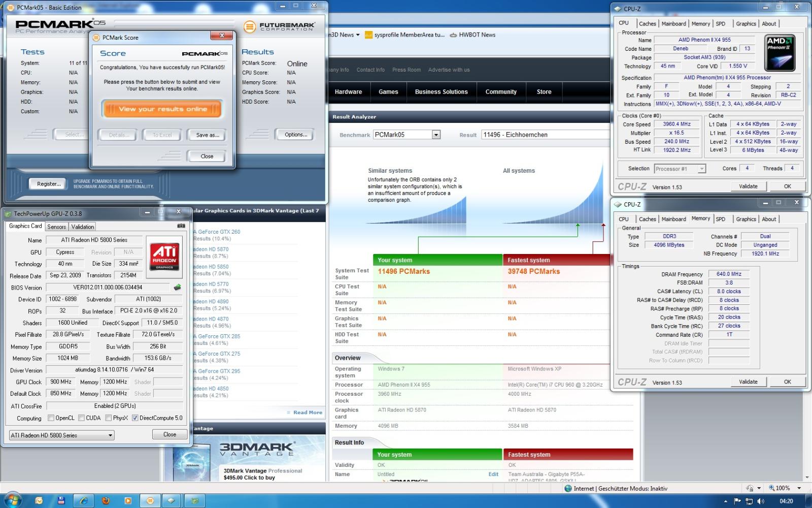Image resolution: width=812 pixels, height=508 pixels.
Task: Click View your results online button
Action: [162, 109]
